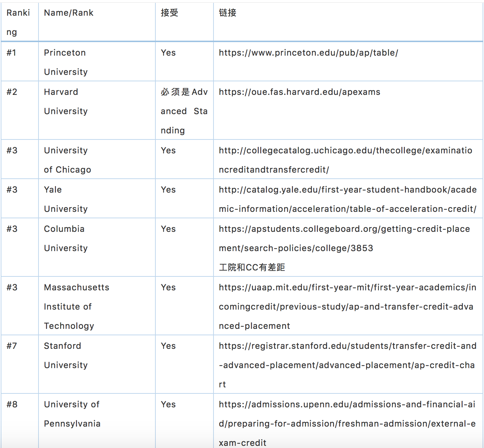Open the Columbia College Board policy link

(x=344, y=229)
